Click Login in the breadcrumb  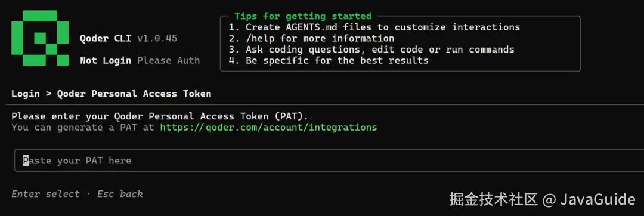point(26,94)
